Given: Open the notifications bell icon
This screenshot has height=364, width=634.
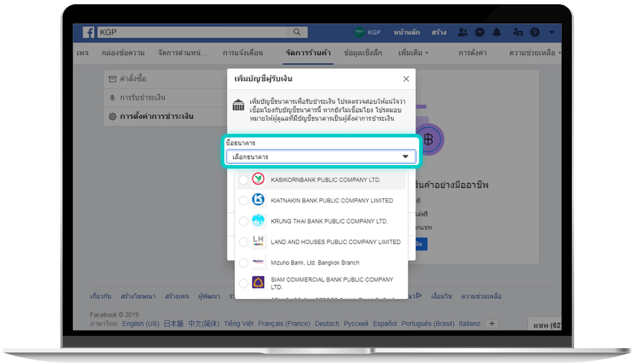Looking at the screenshot, I should [x=497, y=32].
